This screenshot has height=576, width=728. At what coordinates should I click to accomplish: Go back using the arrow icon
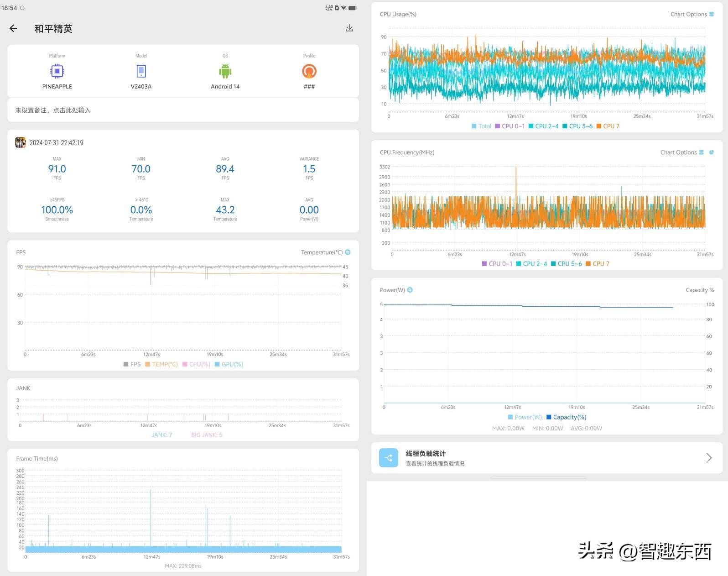tap(13, 28)
